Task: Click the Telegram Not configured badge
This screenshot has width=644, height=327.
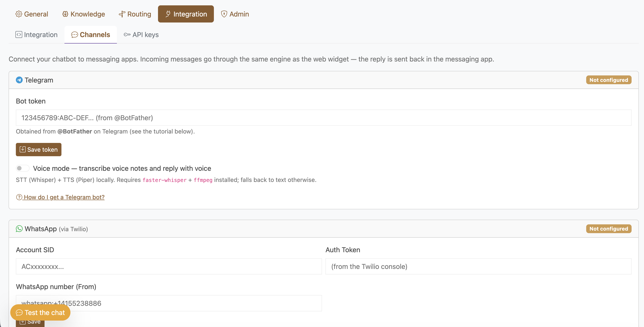Action: click(x=608, y=80)
